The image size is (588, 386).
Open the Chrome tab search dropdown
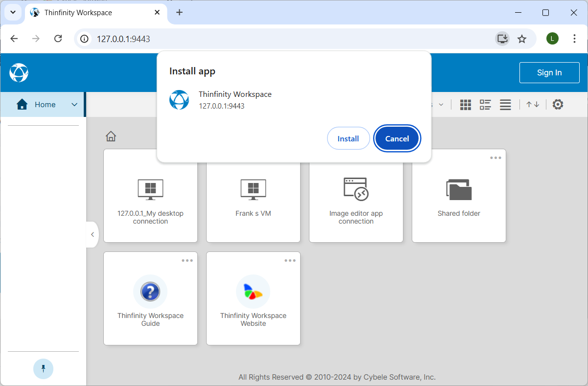pos(13,13)
